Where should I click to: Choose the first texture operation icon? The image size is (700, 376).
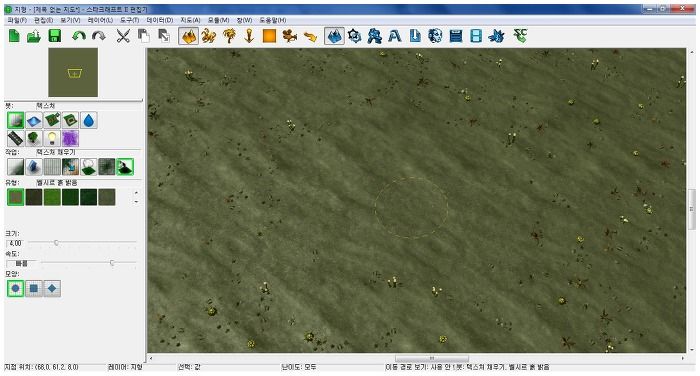[16, 167]
